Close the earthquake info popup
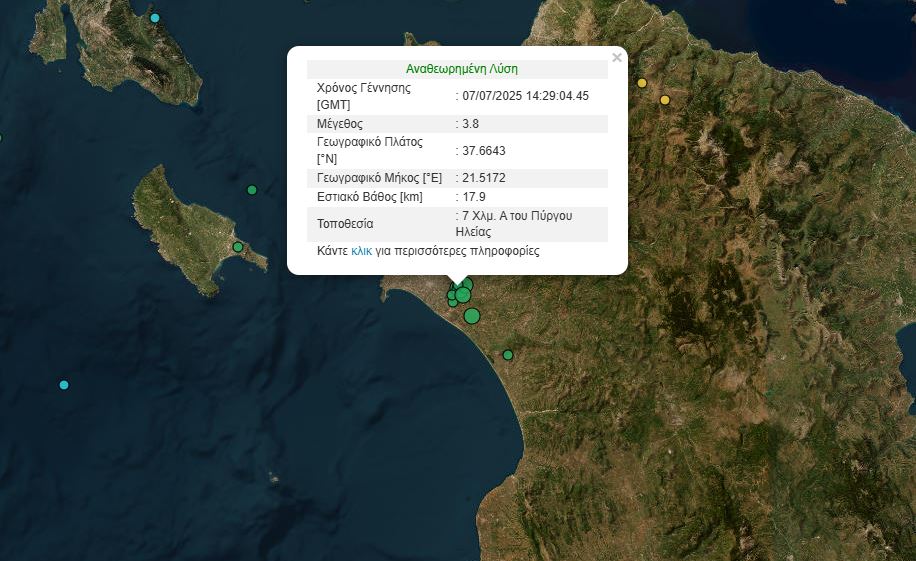The width and height of the screenshot is (916, 561). pos(616,58)
